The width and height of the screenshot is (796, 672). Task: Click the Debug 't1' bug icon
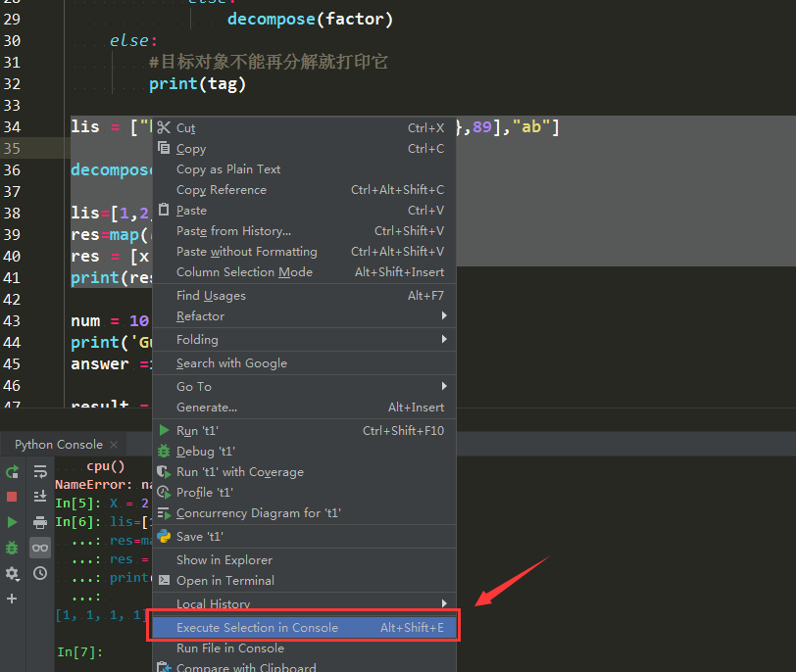pyautogui.click(x=164, y=451)
